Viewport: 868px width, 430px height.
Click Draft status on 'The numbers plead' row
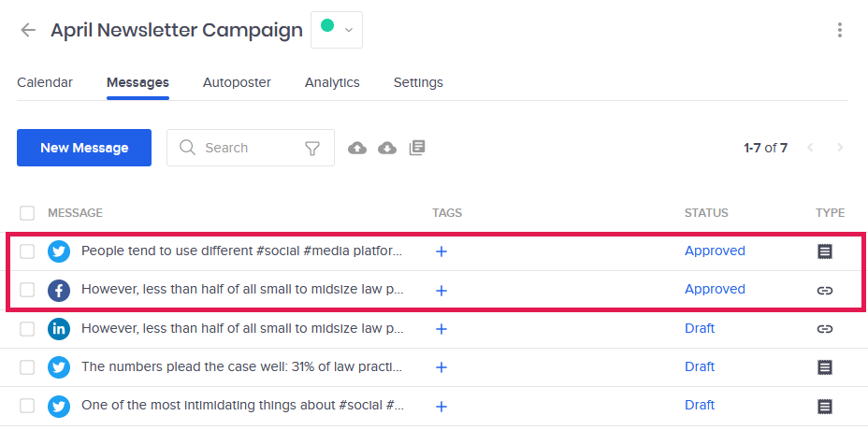[x=700, y=366]
